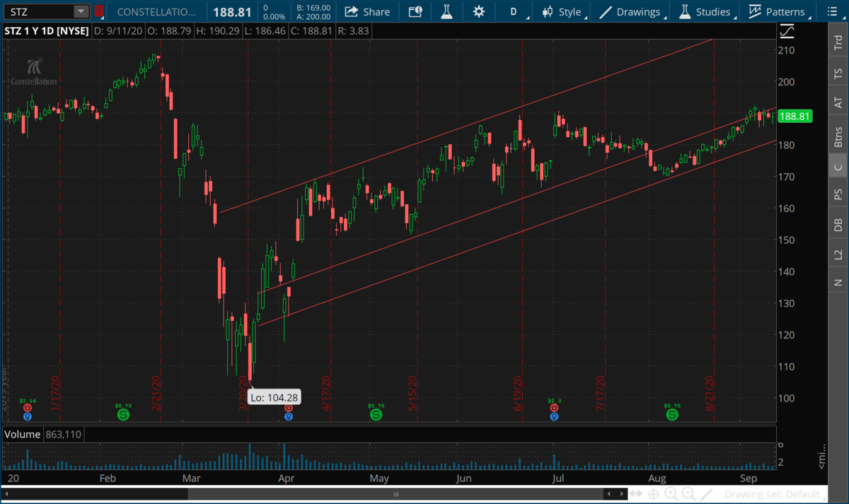Expand the STZ symbol dropdown arrow
This screenshot has height=504, width=849.
coord(81,12)
